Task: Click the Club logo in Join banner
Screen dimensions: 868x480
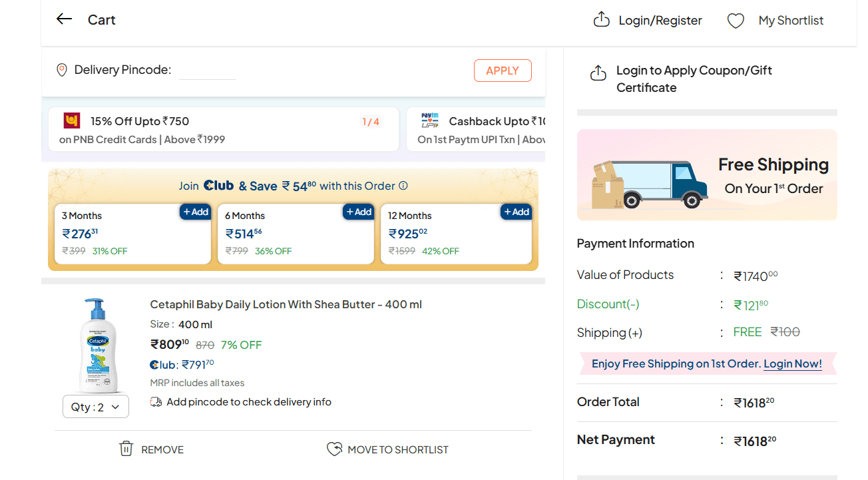Action: 219,186
